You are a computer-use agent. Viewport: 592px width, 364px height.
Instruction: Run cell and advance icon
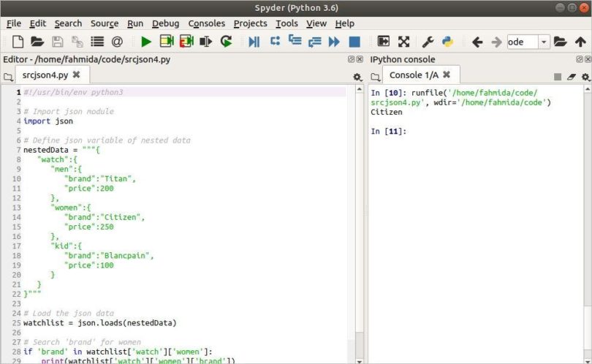186,41
